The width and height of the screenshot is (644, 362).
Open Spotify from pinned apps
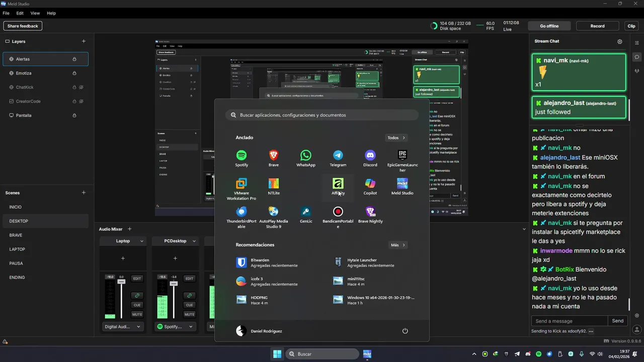(x=242, y=158)
